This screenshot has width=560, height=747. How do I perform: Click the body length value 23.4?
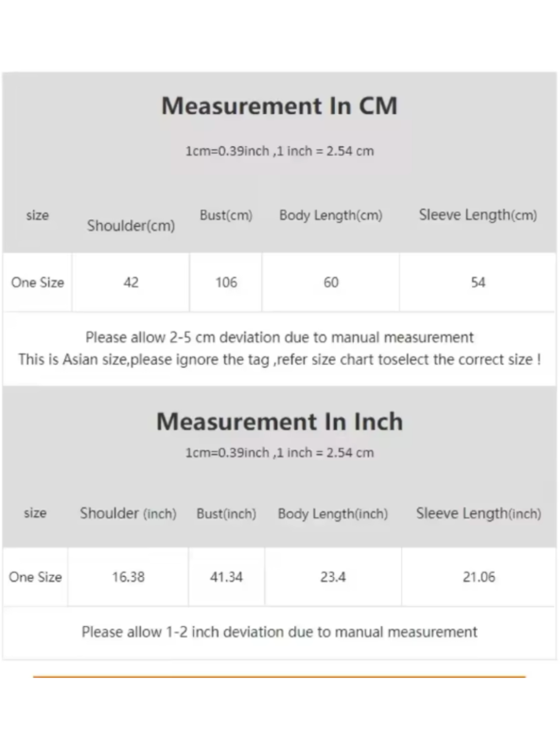(x=333, y=577)
